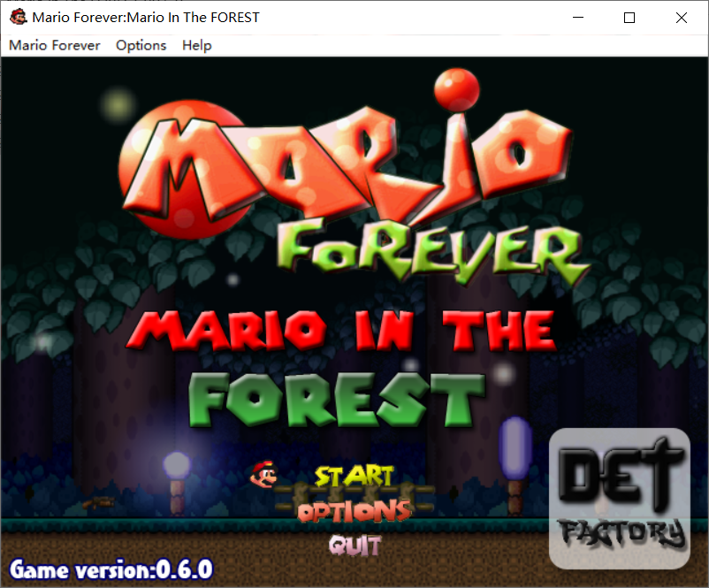709x588 pixels.
Task: Minimize the Mario Forever window
Action: coord(578,18)
